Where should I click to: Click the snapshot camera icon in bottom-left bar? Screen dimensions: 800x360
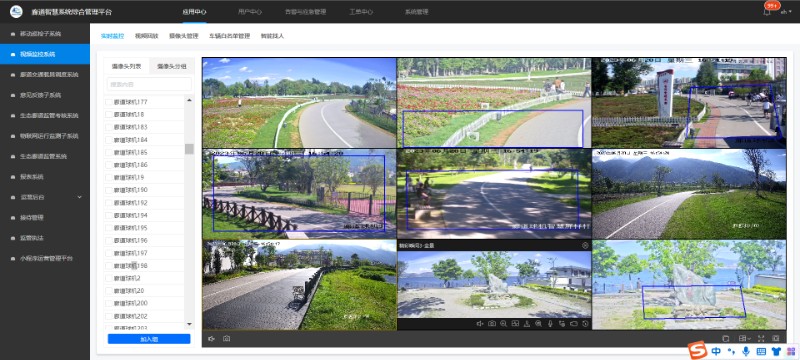point(227,339)
